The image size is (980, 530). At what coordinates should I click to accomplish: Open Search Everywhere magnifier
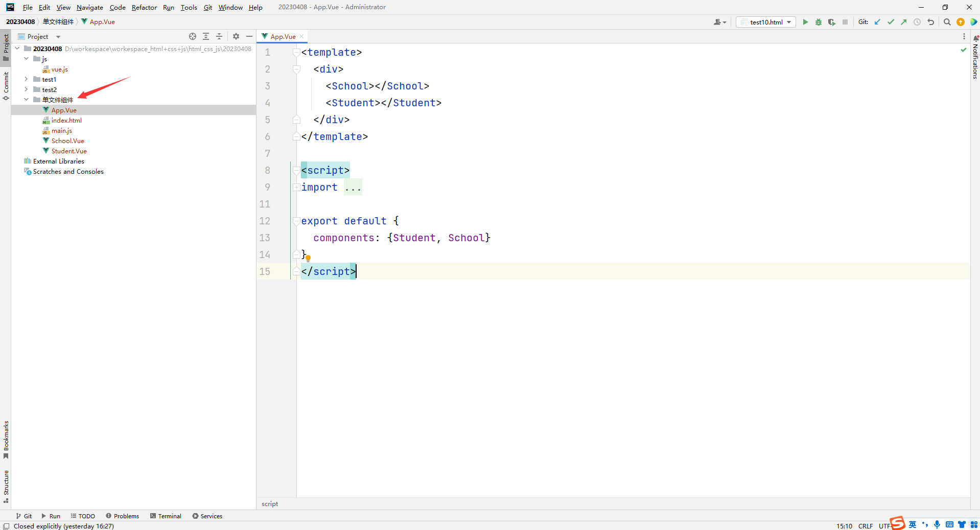947,22
